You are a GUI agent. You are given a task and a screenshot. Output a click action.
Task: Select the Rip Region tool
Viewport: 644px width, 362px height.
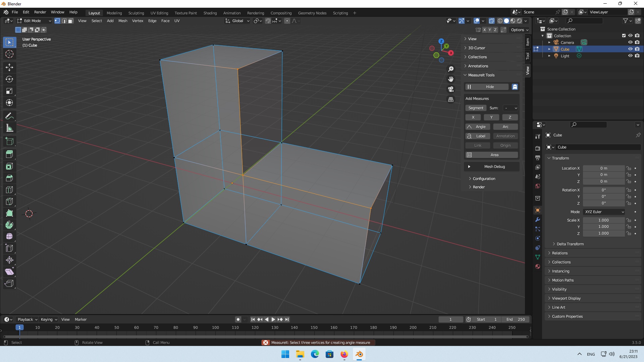(9, 284)
